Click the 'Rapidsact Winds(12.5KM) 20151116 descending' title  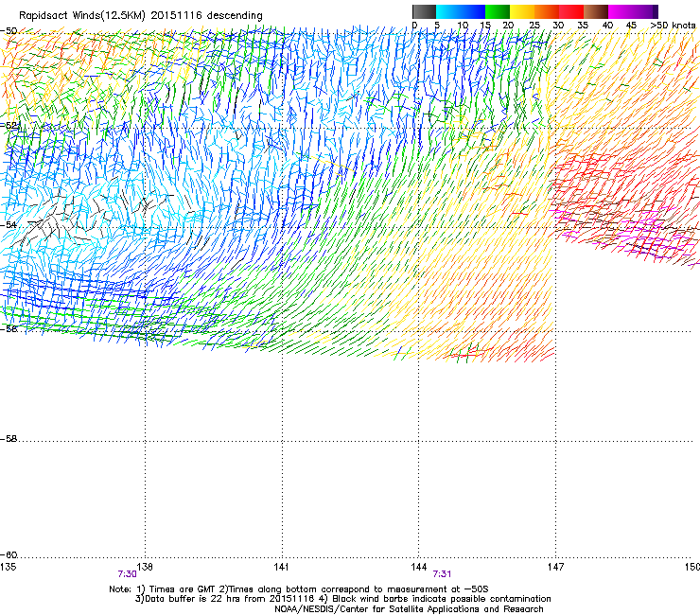coord(141,16)
